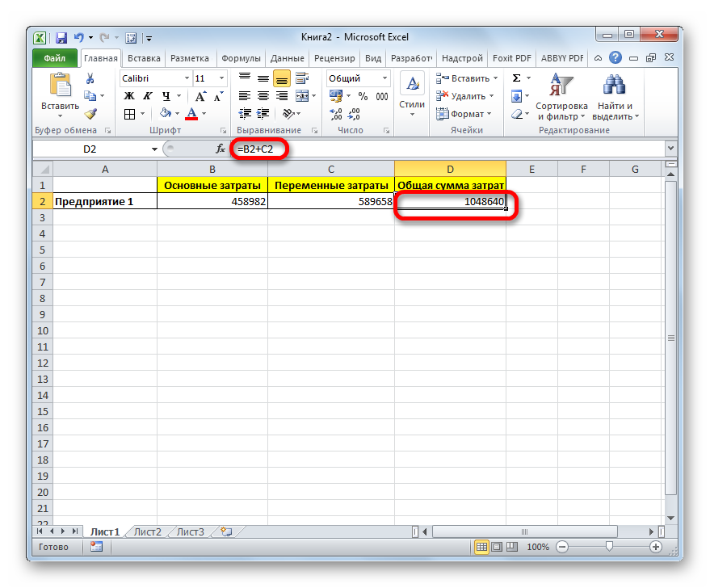Switch to Разметка ribbon tab
Viewport: 710px width, 588px height.
pyautogui.click(x=190, y=58)
